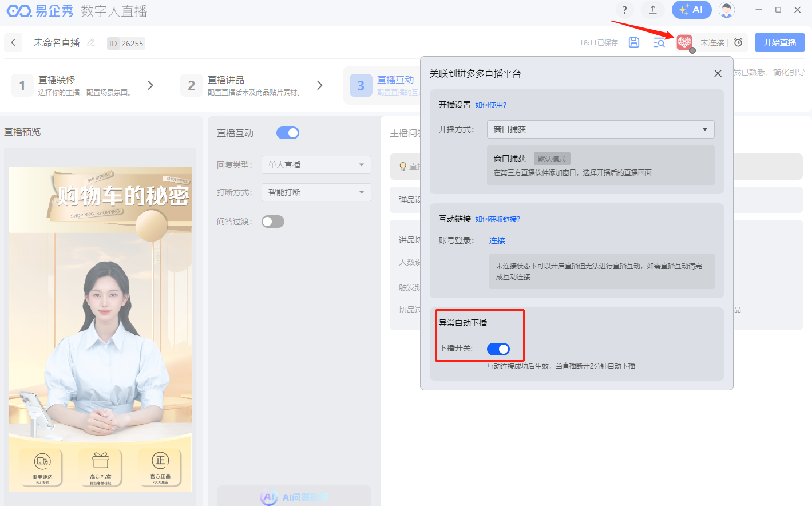Click chevron after step 2 直播讲品
The height and width of the screenshot is (506, 812).
(x=320, y=85)
